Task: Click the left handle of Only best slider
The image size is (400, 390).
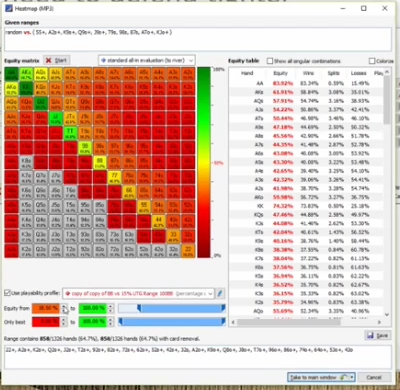Action: (120, 322)
